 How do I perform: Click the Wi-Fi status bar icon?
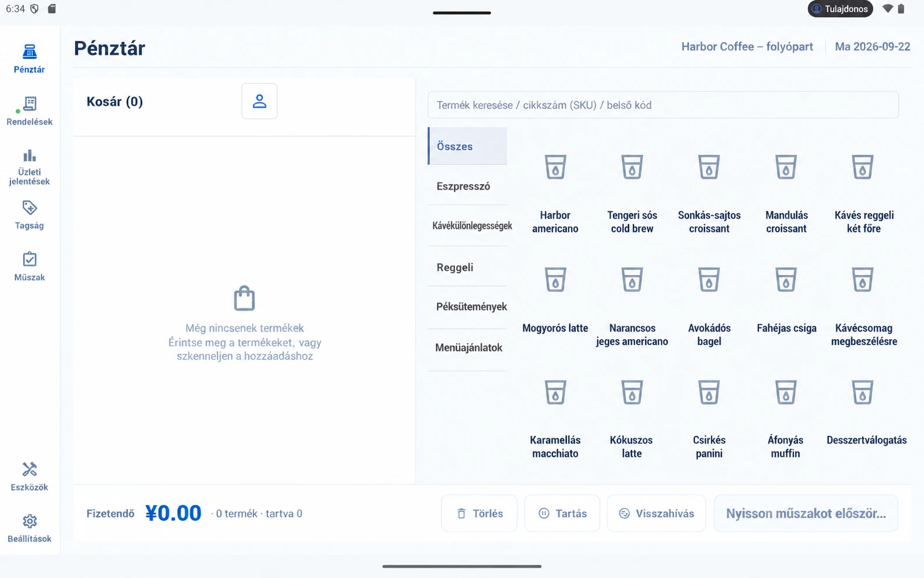pos(887,9)
